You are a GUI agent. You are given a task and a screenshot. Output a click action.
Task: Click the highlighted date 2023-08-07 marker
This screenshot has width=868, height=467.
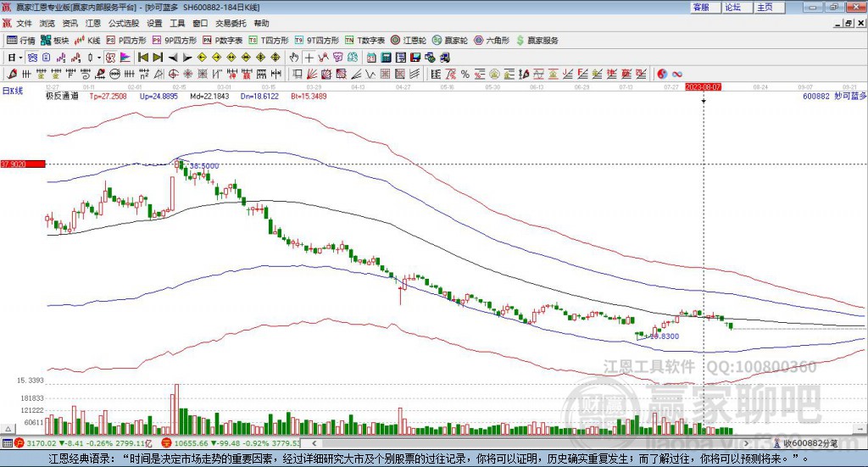click(x=703, y=87)
